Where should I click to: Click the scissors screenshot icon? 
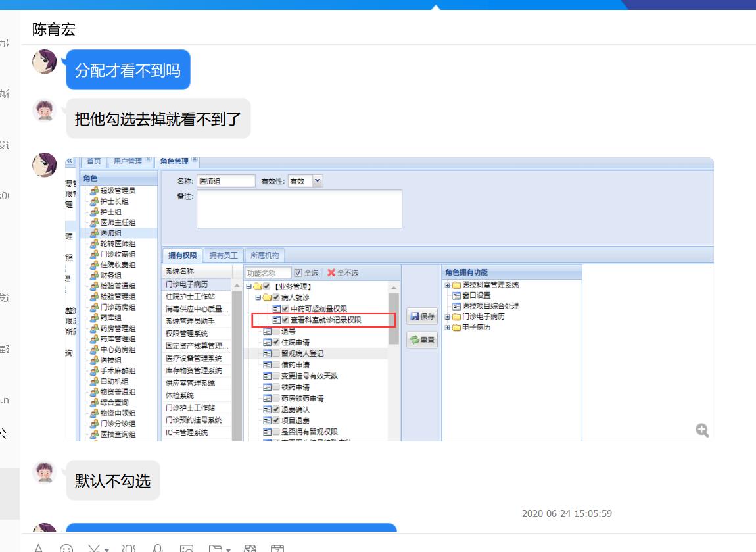coord(94,549)
